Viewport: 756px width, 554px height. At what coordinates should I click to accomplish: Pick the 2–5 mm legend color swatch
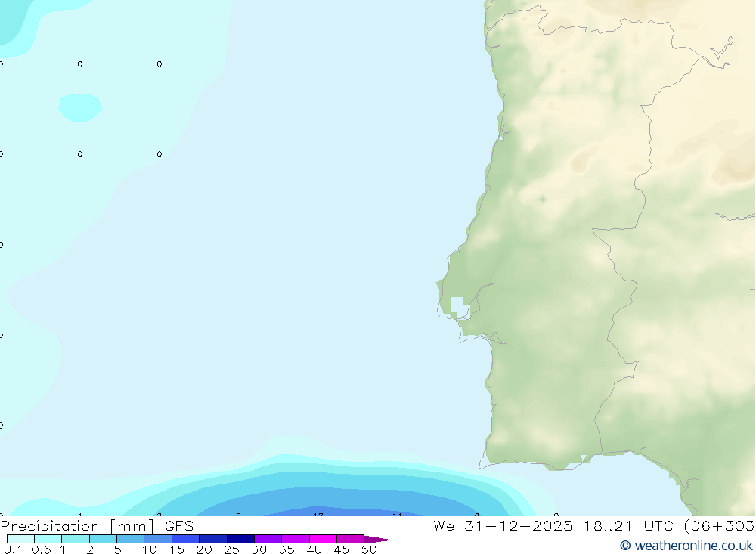point(103,539)
